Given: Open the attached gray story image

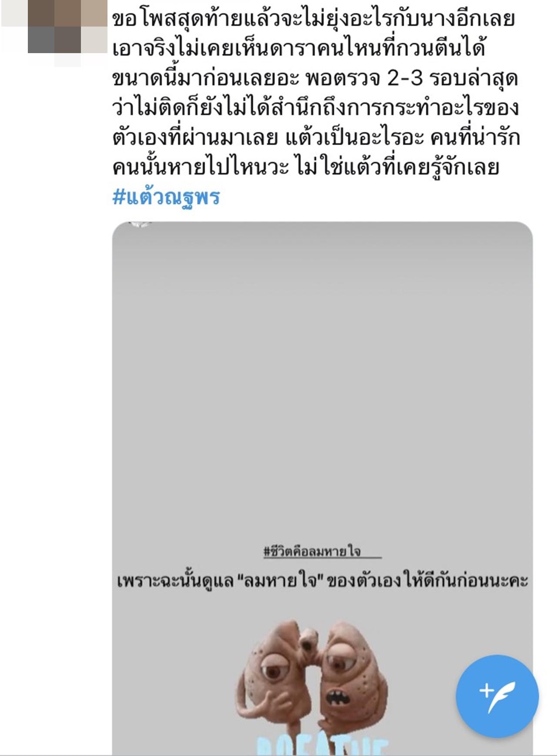Looking at the screenshot, I should 322,489.
